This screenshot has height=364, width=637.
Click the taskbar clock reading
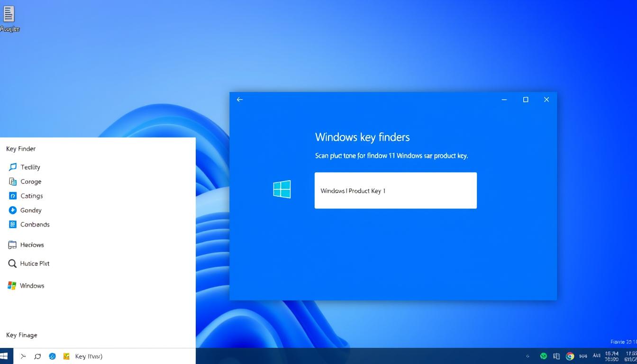coord(611,356)
